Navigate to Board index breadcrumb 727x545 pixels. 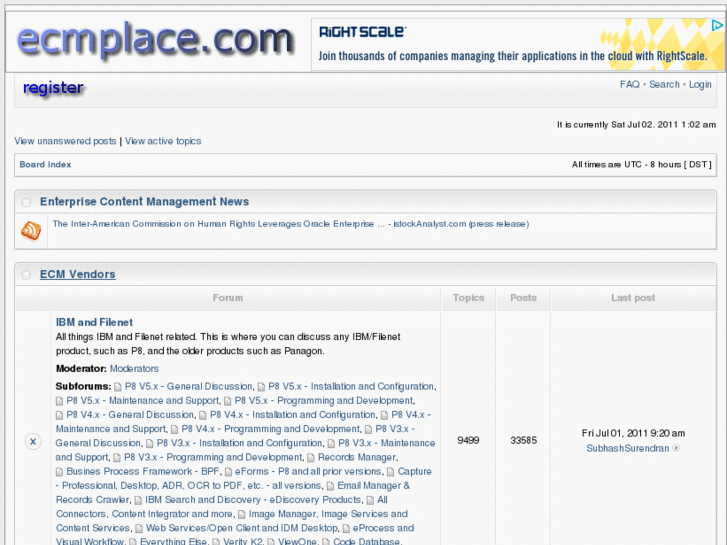(x=45, y=164)
